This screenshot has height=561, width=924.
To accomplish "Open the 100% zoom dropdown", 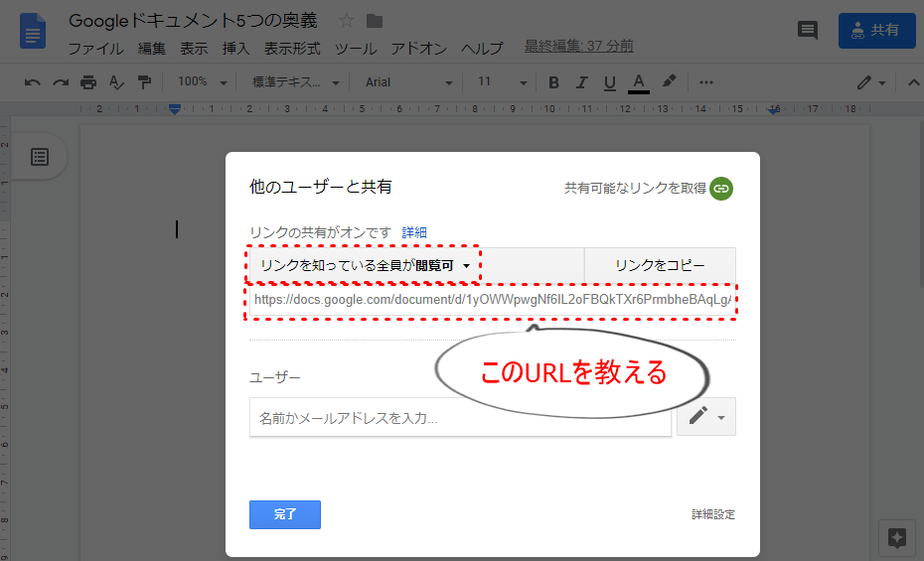I will pyautogui.click(x=203, y=82).
